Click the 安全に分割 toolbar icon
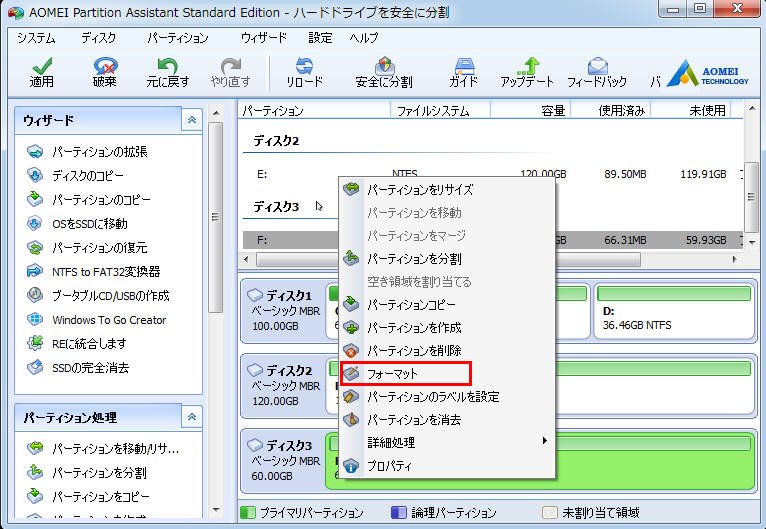 coord(384,72)
